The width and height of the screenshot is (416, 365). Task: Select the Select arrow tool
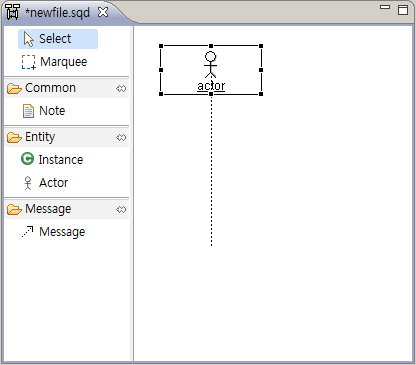click(x=58, y=39)
